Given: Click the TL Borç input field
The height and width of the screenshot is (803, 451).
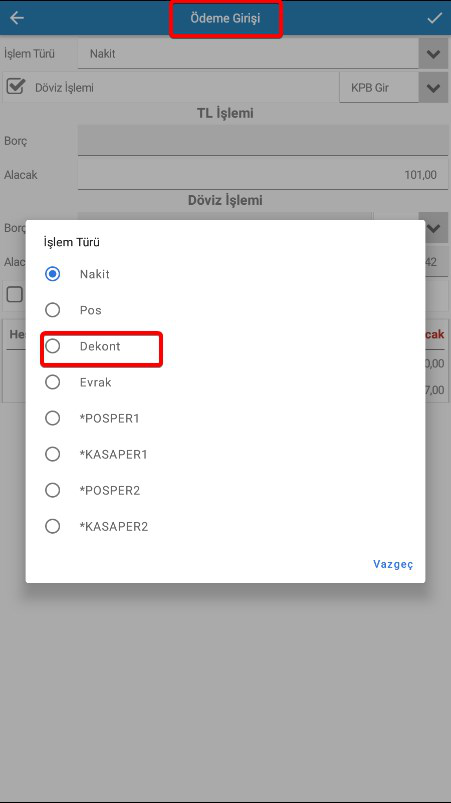Looking at the screenshot, I should click(263, 140).
